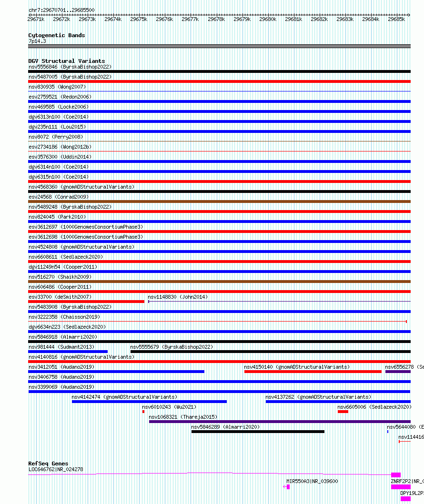The width and height of the screenshot is (424, 504).
Task: Select nsv8072 (Perry2008) variant
Action: (56, 137)
